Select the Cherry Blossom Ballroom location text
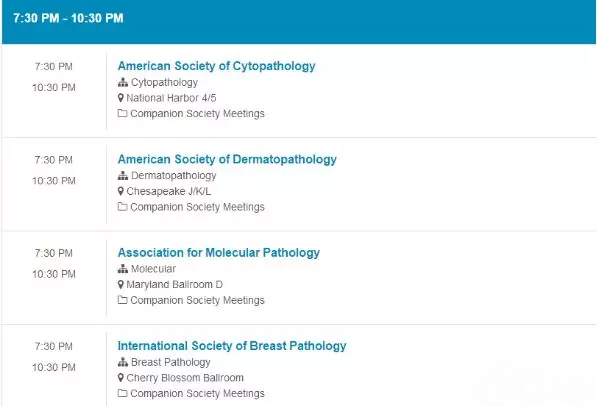The image size is (597, 406). [185, 378]
